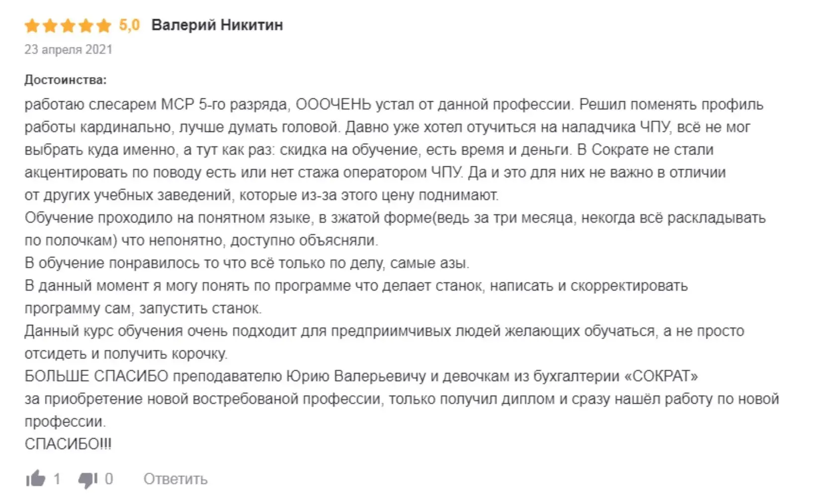Click the Юрию Валерьевичу name text

356,376
